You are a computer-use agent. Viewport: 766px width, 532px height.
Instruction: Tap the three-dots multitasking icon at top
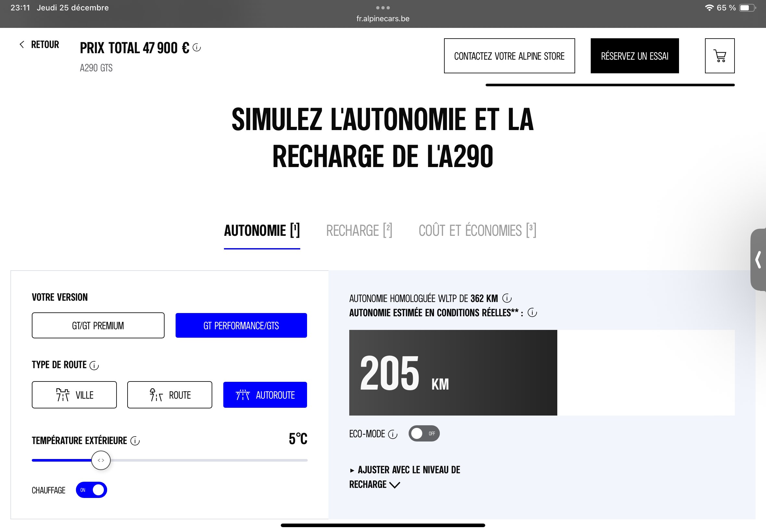pos(383,8)
